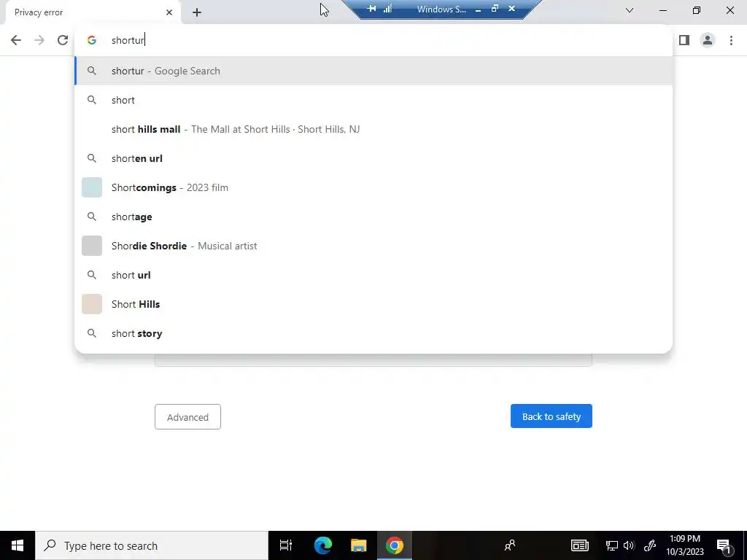
Task: Go back using the browser back arrow
Action: coord(16,40)
